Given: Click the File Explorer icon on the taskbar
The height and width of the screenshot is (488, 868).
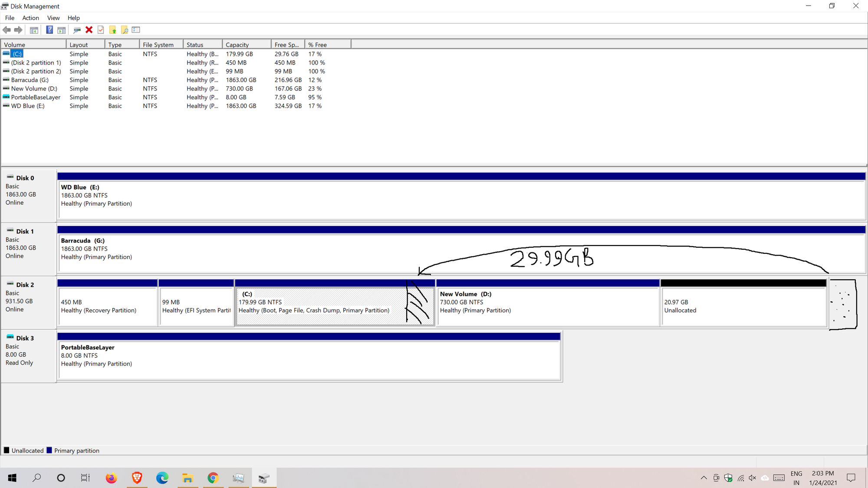Looking at the screenshot, I should [x=187, y=478].
